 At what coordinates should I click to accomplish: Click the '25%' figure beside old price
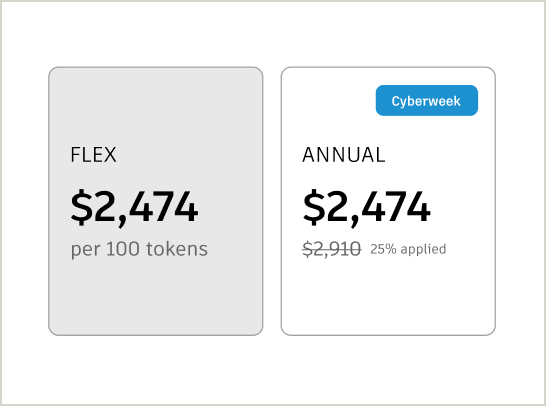[x=383, y=249]
